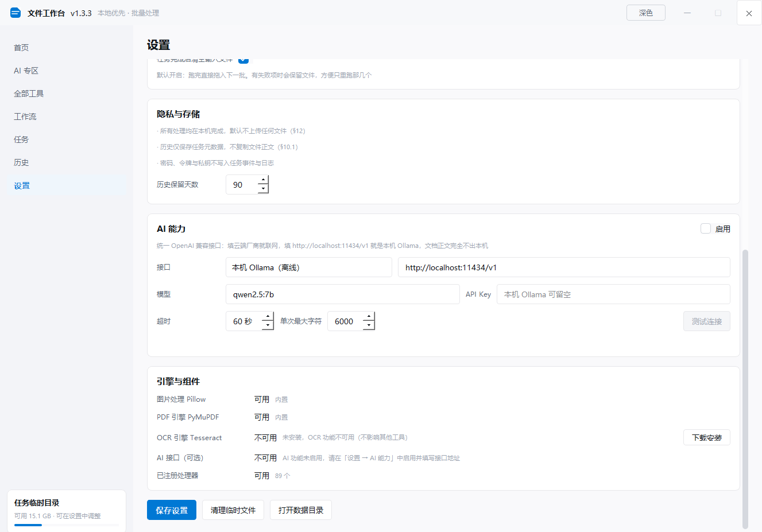The width and height of the screenshot is (762, 532).
Task: Click the 历史保留天数 field showing 90
Action: coord(247,185)
